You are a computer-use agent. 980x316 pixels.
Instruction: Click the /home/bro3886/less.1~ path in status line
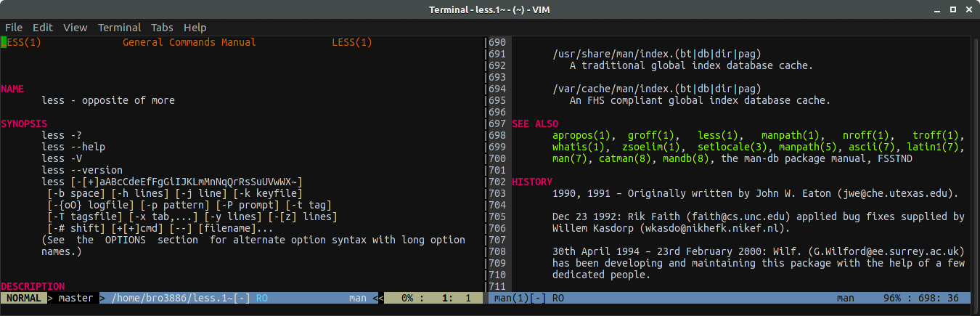click(169, 298)
